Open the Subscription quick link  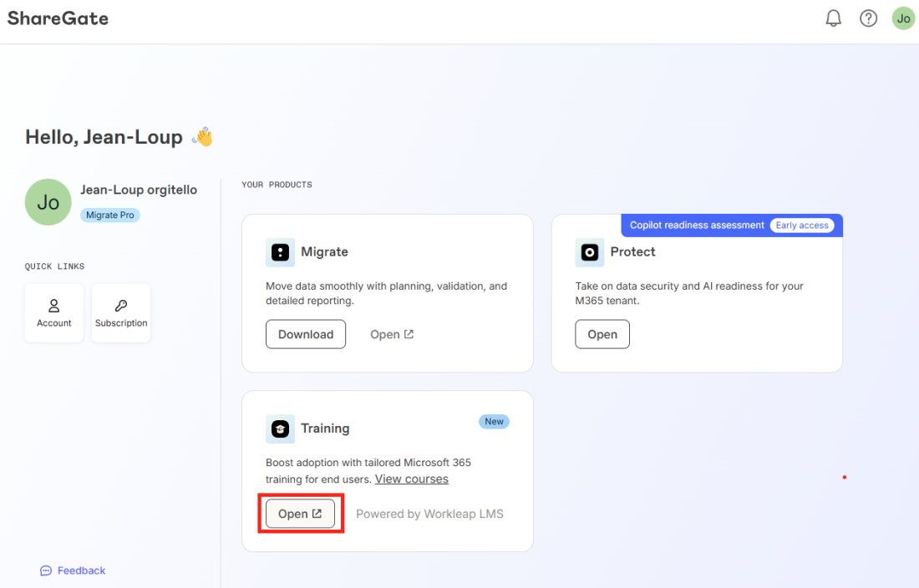coord(121,313)
